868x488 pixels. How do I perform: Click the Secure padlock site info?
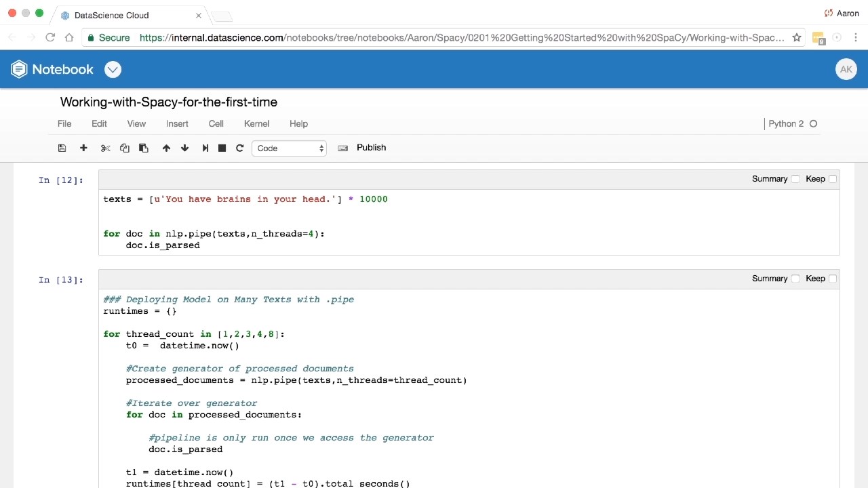coord(108,38)
